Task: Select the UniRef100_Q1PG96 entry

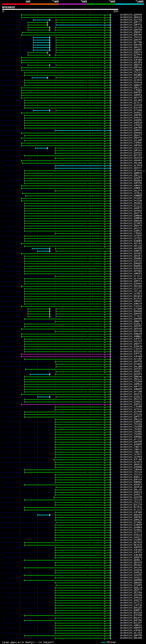Action: tap(131, 595)
